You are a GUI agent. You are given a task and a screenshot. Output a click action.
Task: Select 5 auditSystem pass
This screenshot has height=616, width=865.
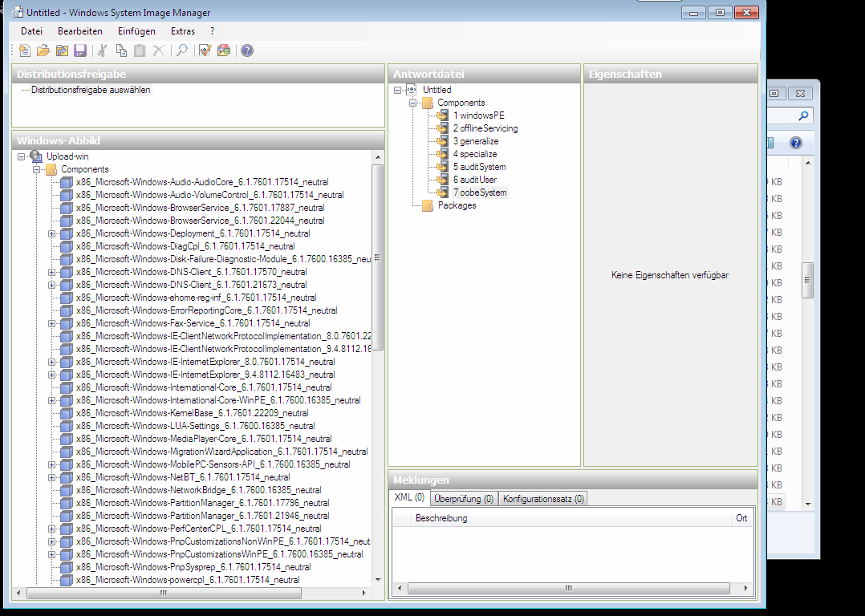pos(479,167)
